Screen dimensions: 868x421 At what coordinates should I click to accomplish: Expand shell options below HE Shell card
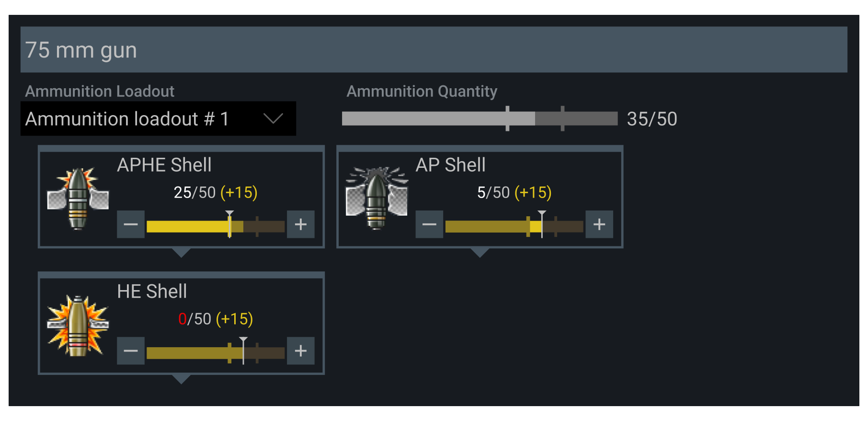click(x=181, y=379)
